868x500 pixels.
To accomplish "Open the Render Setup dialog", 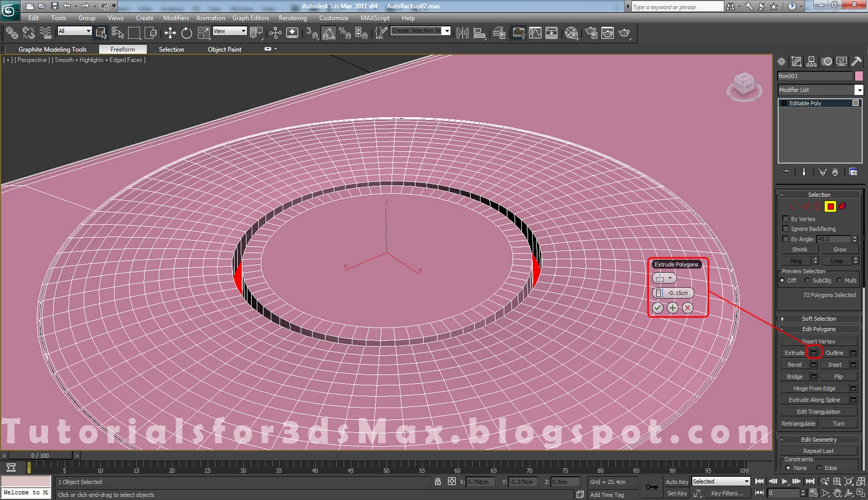I will (x=591, y=33).
